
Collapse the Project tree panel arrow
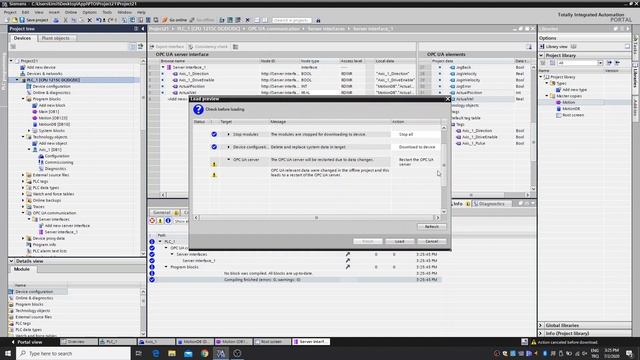point(143,29)
